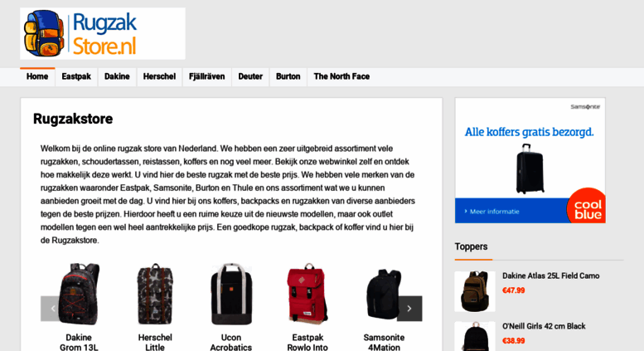Open the Home tab

(37, 77)
